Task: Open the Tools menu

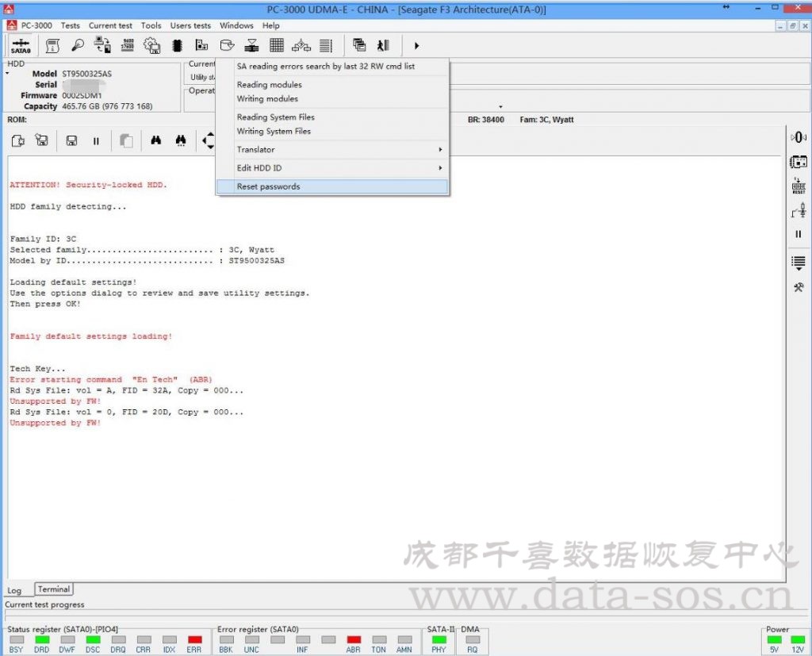Action: 151,25
